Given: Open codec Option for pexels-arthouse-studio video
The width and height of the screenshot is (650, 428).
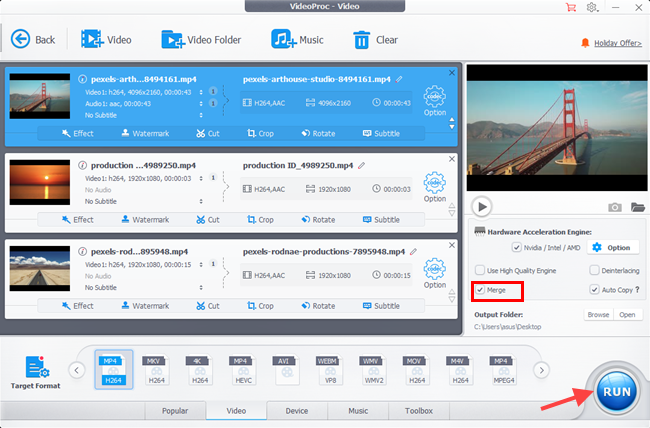Looking at the screenshot, I should [x=434, y=101].
